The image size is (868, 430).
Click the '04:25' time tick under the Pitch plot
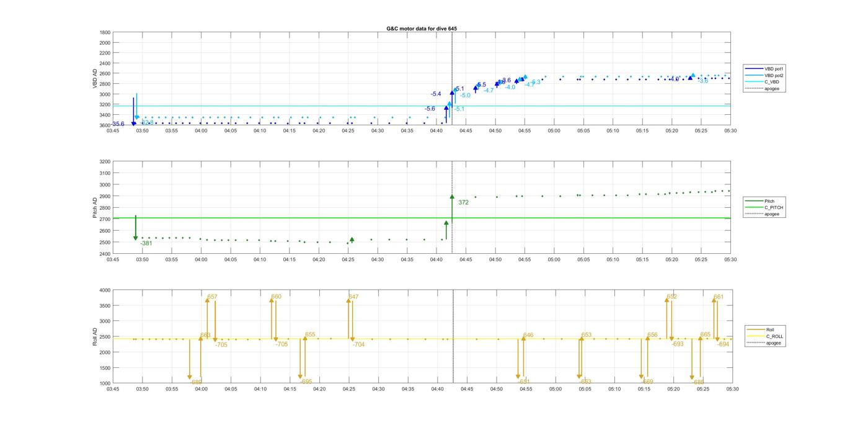348,259
